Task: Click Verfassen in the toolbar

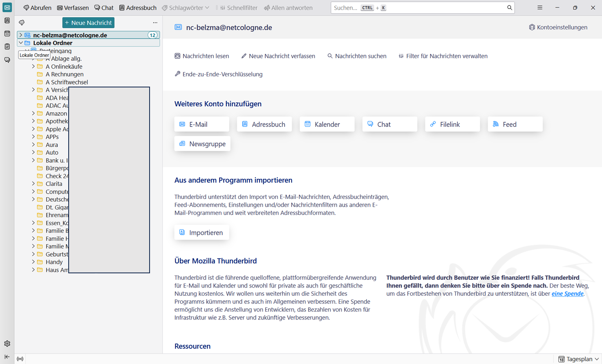Action: [x=73, y=8]
